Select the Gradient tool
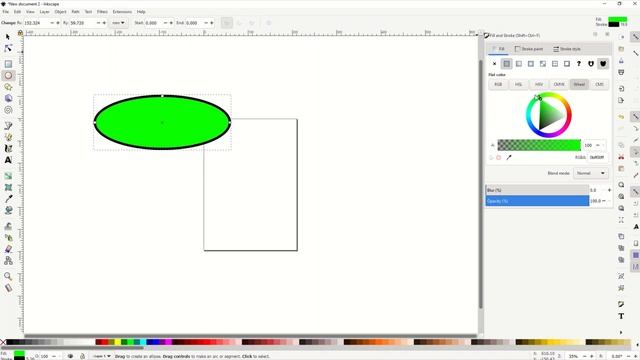Viewport: 640px width, 360px height. pos(8,176)
